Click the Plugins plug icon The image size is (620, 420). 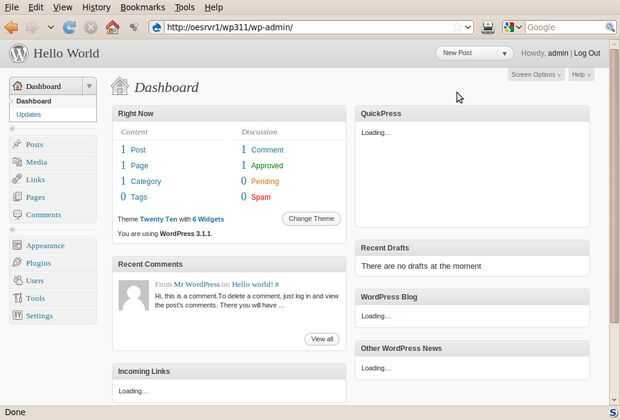[x=17, y=263]
